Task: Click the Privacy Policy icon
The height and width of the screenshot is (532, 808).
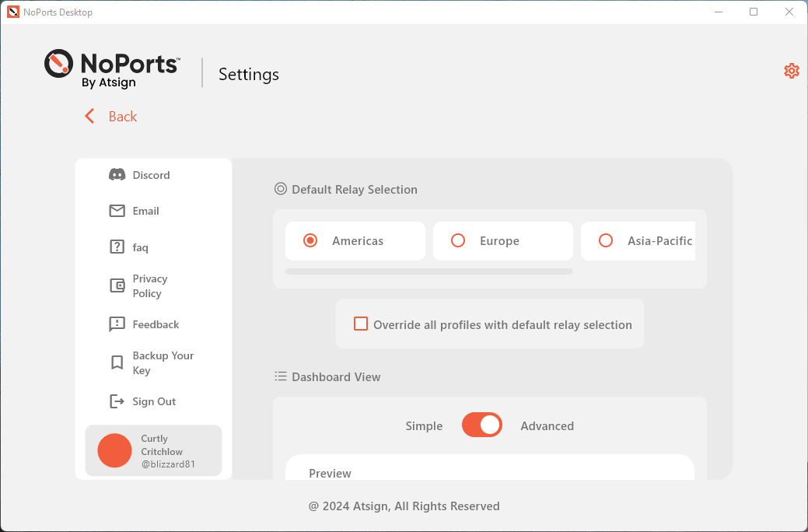Action: pos(117,285)
